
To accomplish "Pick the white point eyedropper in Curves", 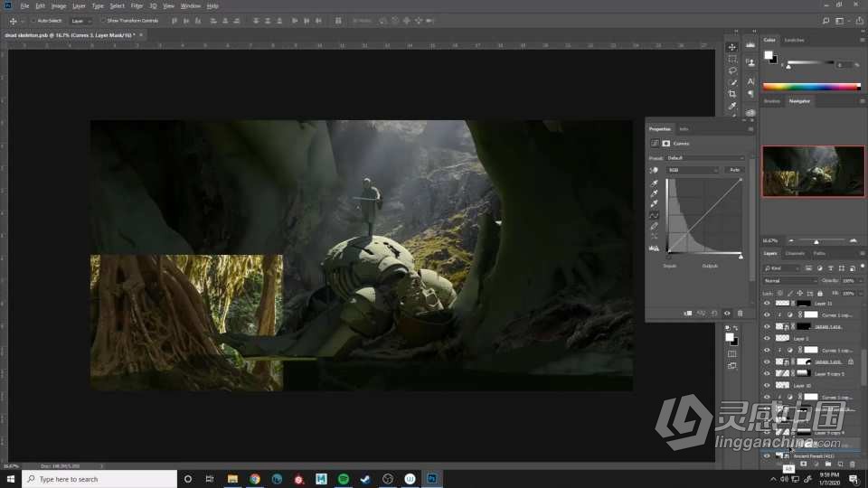I will pyautogui.click(x=654, y=204).
